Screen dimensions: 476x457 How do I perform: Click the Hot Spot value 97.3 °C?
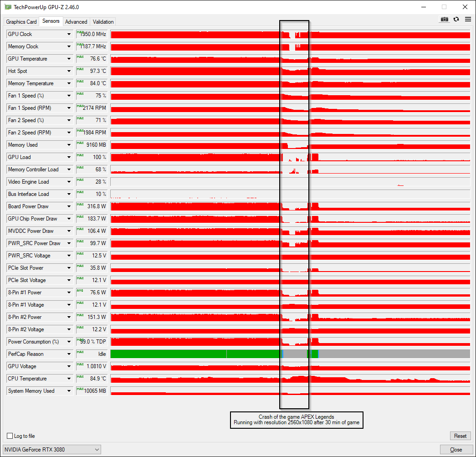click(92, 71)
